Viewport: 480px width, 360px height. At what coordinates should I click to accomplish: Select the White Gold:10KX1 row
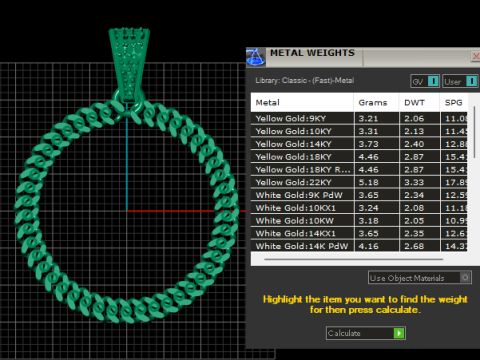[x=359, y=208]
